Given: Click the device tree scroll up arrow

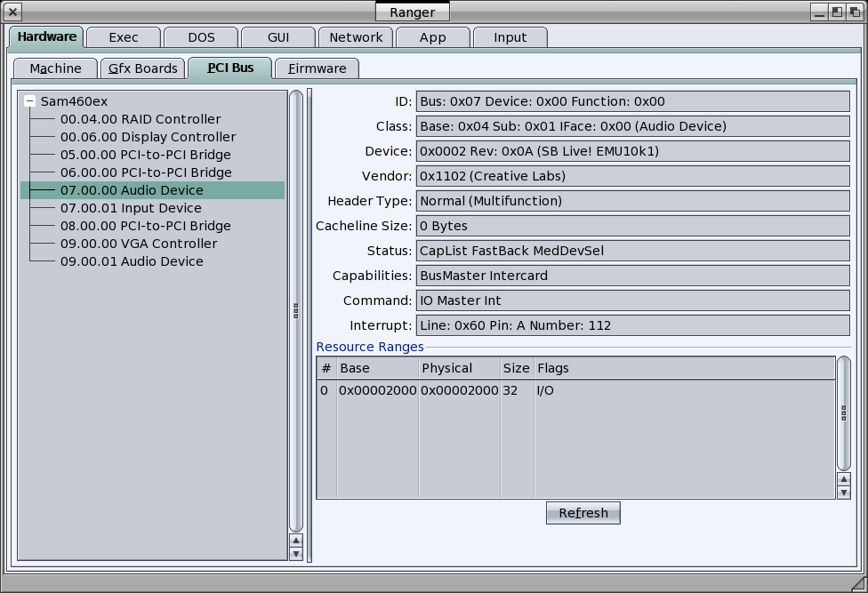Looking at the screenshot, I should pos(296,541).
